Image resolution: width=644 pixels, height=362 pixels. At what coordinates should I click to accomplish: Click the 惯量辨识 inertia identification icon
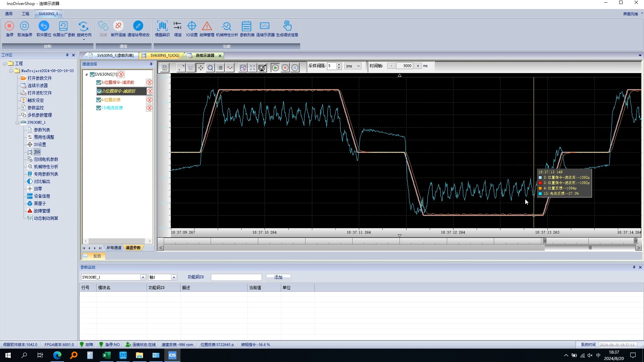(x=162, y=26)
